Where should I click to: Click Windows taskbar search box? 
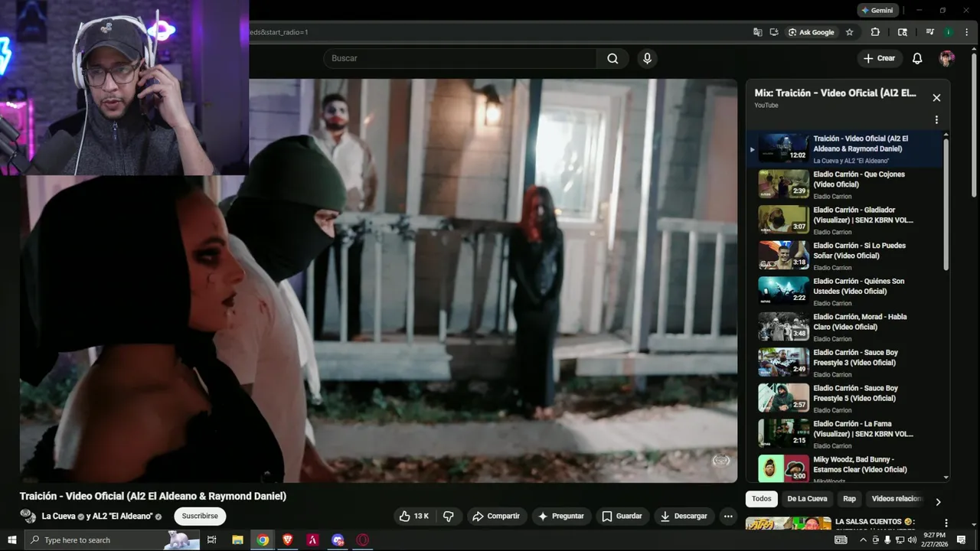click(113, 540)
